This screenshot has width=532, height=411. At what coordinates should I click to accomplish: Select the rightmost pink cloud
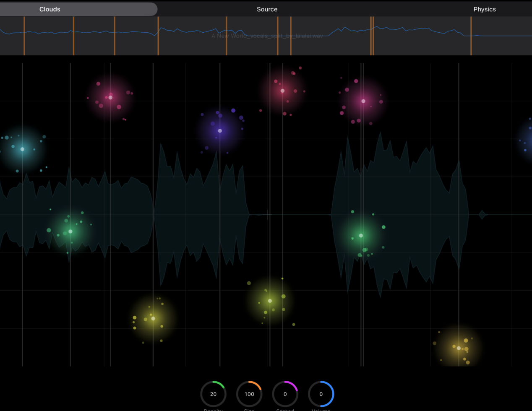363,101
